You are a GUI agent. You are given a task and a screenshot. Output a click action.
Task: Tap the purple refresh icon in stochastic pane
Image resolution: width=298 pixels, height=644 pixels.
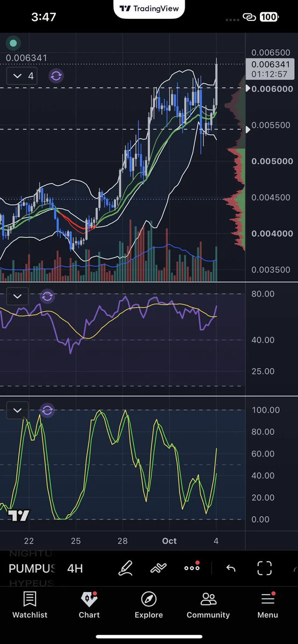tap(47, 411)
